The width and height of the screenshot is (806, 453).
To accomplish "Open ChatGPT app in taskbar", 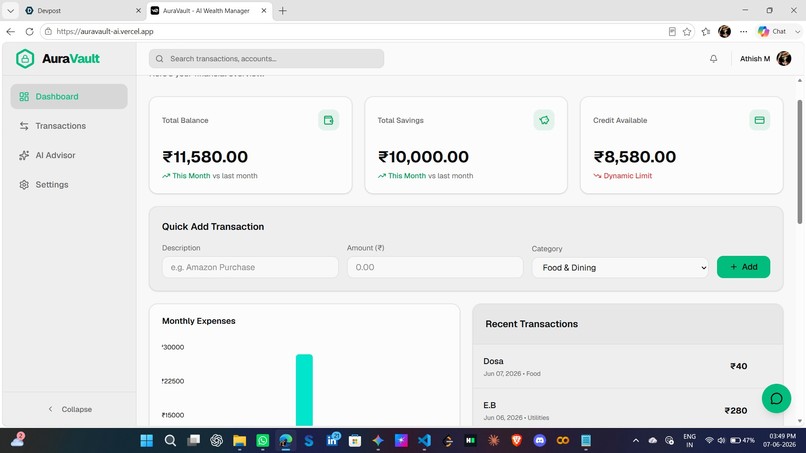I will click(216, 440).
